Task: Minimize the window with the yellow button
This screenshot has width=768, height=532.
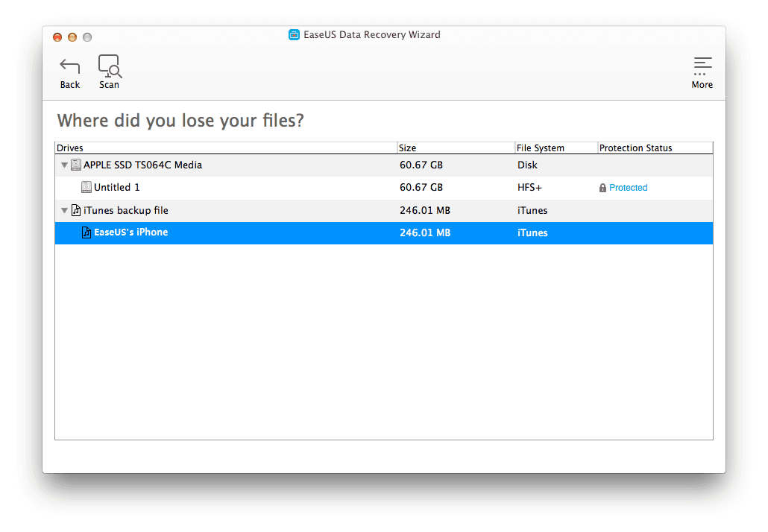Action: click(72, 37)
